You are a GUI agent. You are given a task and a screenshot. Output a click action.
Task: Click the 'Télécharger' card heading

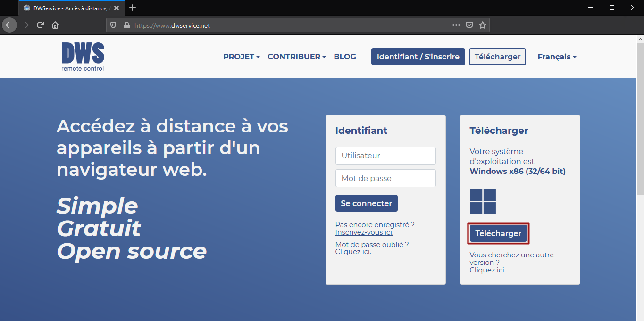[x=498, y=130]
